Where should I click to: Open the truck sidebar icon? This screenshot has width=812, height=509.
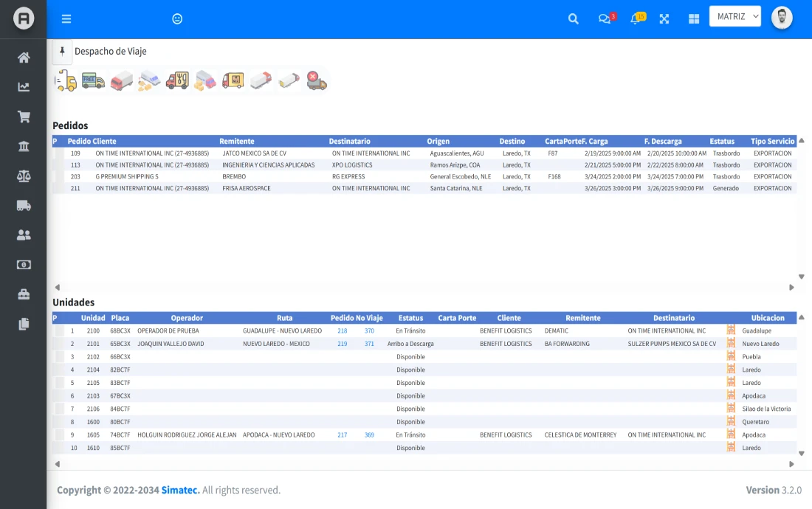pyautogui.click(x=24, y=206)
